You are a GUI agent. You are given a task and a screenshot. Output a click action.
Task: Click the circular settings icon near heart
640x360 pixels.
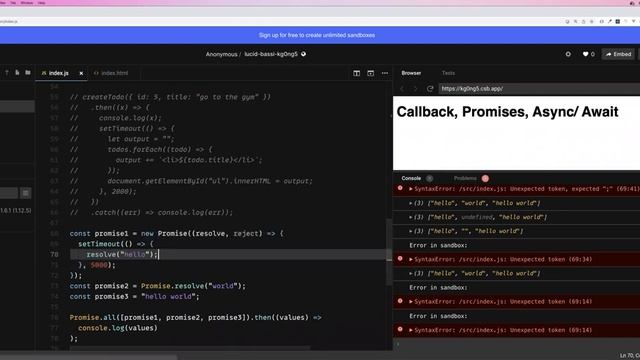(568, 54)
